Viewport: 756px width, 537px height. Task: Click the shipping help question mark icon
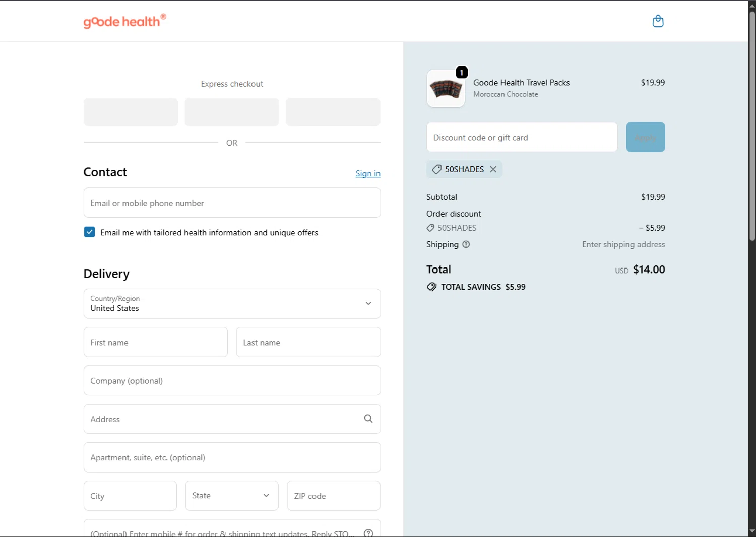(x=466, y=244)
